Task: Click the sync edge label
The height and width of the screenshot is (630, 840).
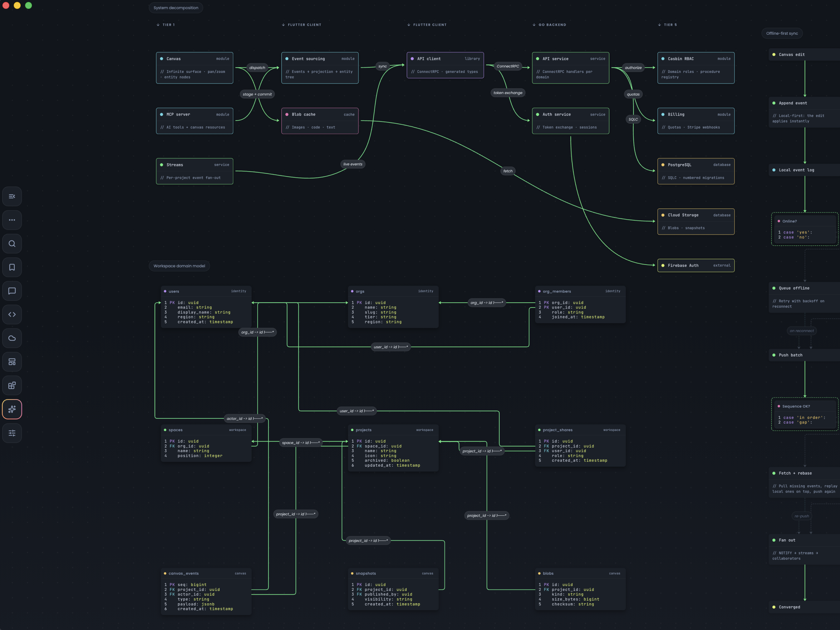Action: (x=382, y=66)
